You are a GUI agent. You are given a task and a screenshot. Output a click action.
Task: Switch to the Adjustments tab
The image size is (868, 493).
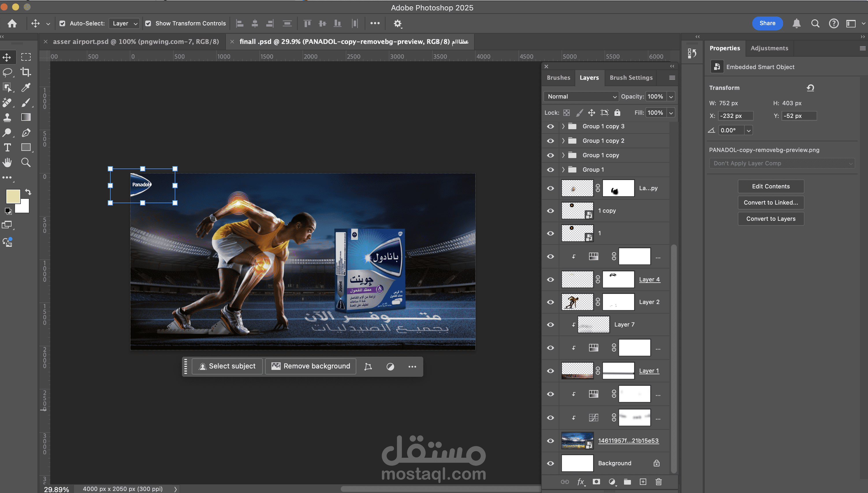[x=769, y=48]
